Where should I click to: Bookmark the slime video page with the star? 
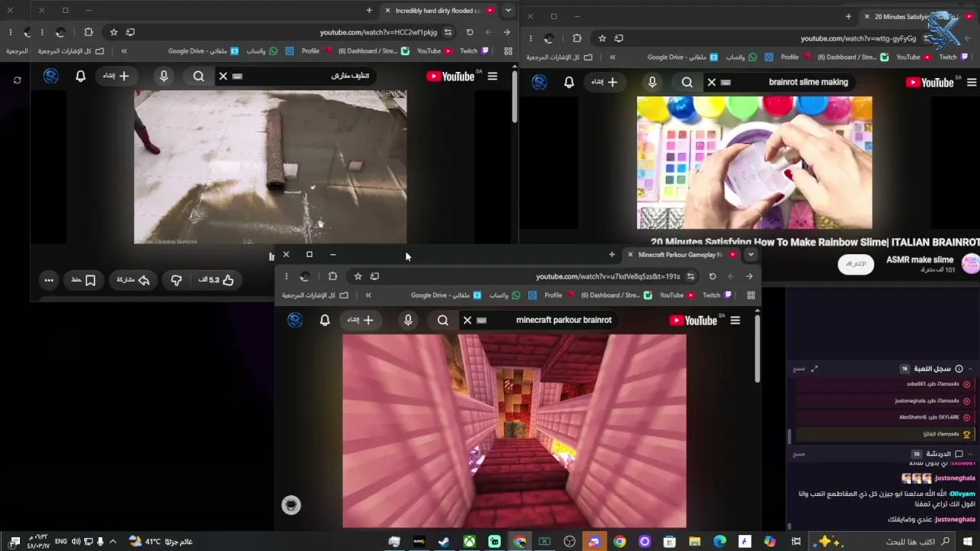[603, 38]
